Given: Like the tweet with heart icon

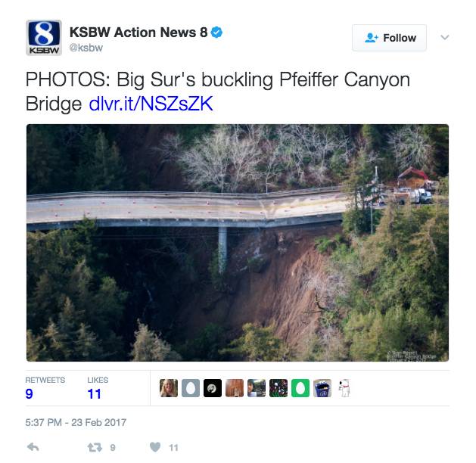Looking at the screenshot, I should (x=155, y=447).
